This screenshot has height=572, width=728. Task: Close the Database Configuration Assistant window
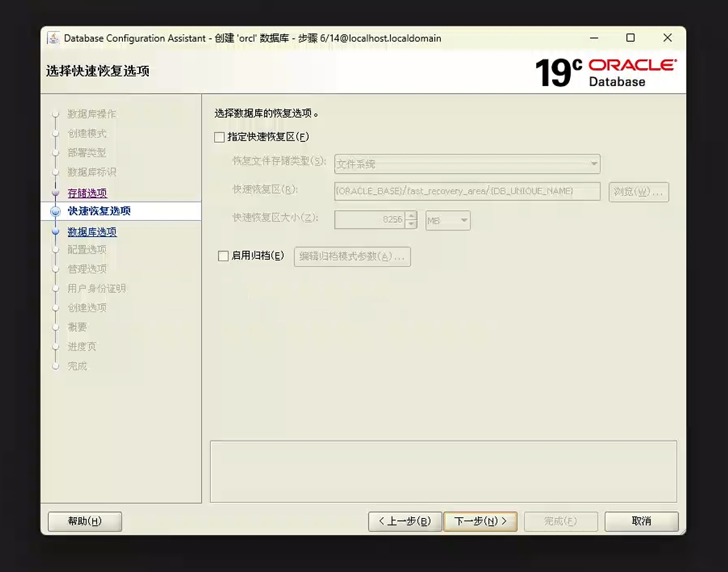[x=668, y=38]
